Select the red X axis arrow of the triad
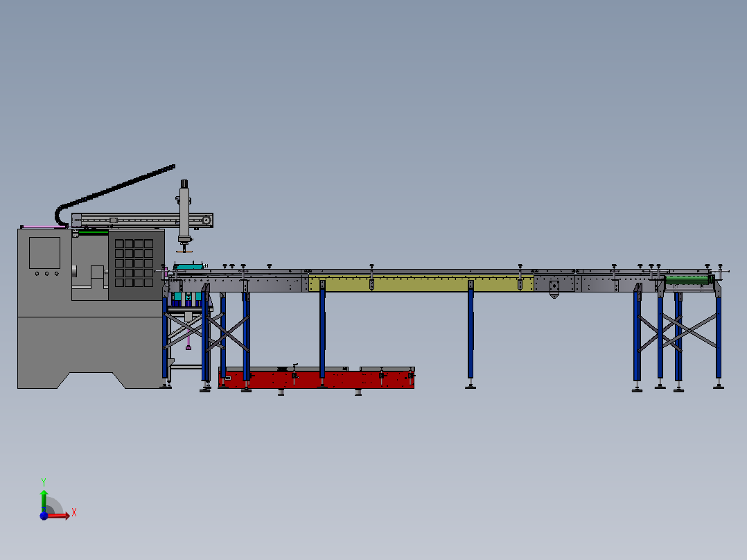This screenshot has height=560, width=747. click(58, 516)
